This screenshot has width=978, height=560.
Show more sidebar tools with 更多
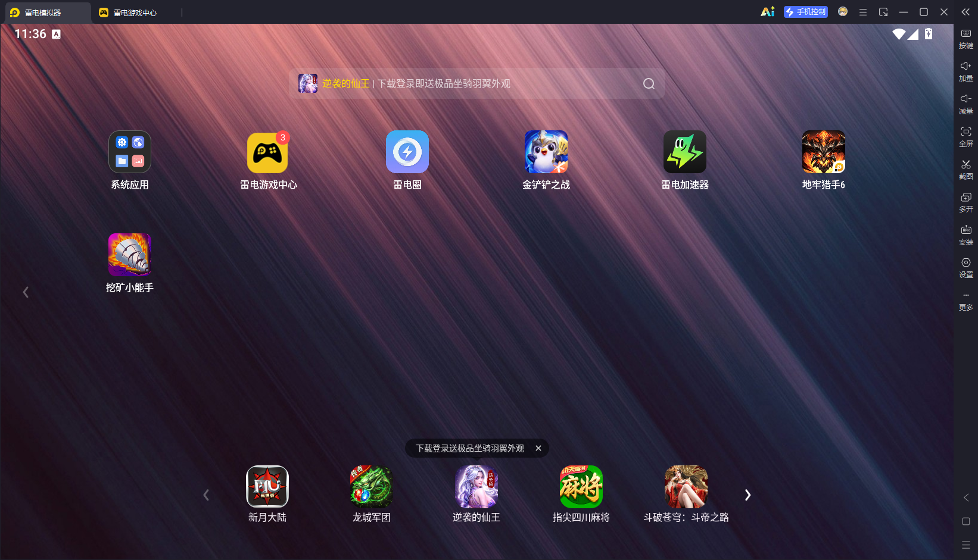[x=966, y=302]
